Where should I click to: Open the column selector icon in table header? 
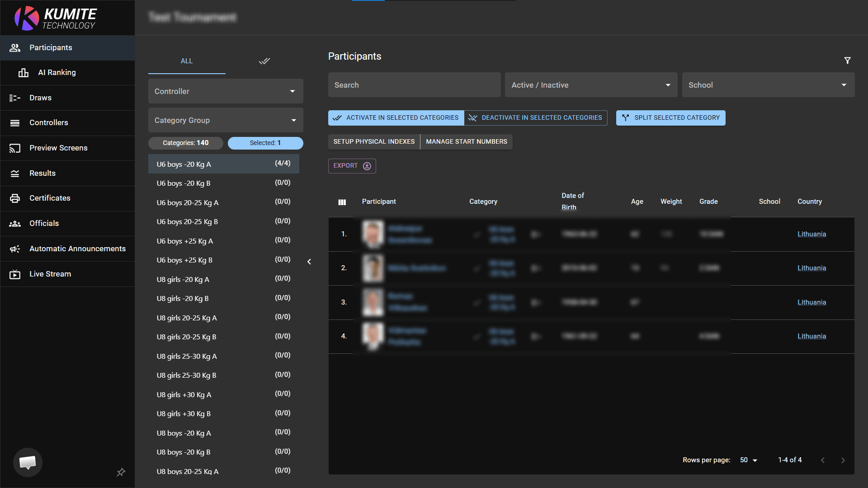click(342, 202)
